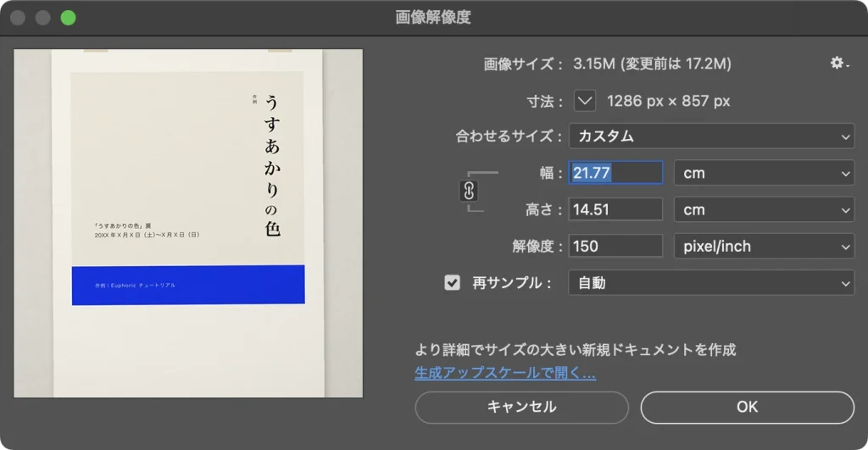Viewport: 868px width, 450px height.
Task: Uncheck the 再サンプル checkbox
Action: tap(453, 283)
